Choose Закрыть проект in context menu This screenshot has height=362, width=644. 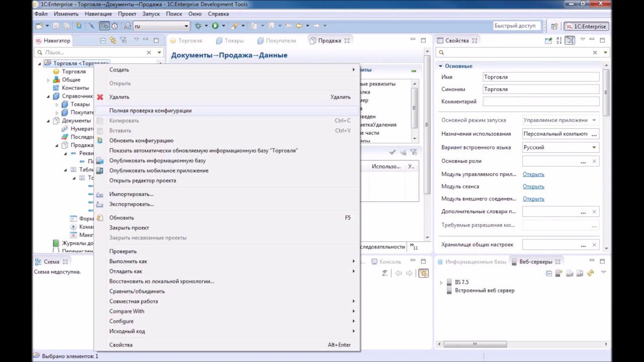point(226,228)
